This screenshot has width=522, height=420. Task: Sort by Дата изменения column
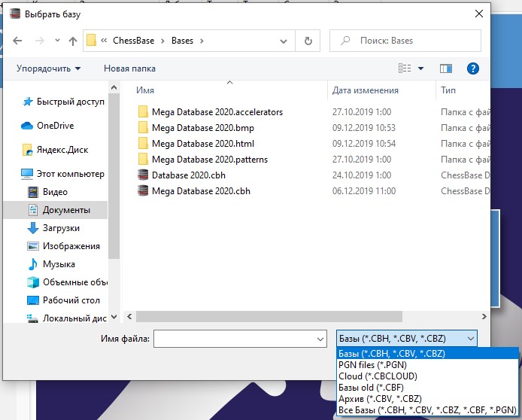(x=366, y=90)
